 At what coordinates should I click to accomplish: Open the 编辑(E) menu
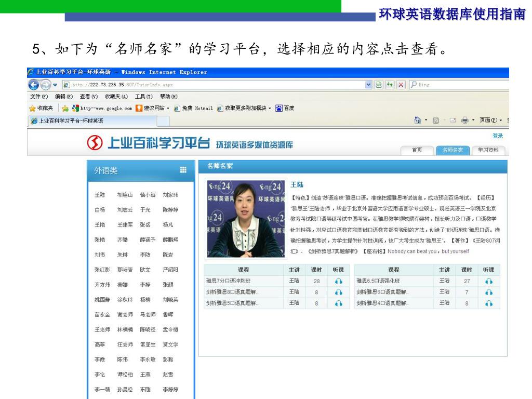pos(64,96)
